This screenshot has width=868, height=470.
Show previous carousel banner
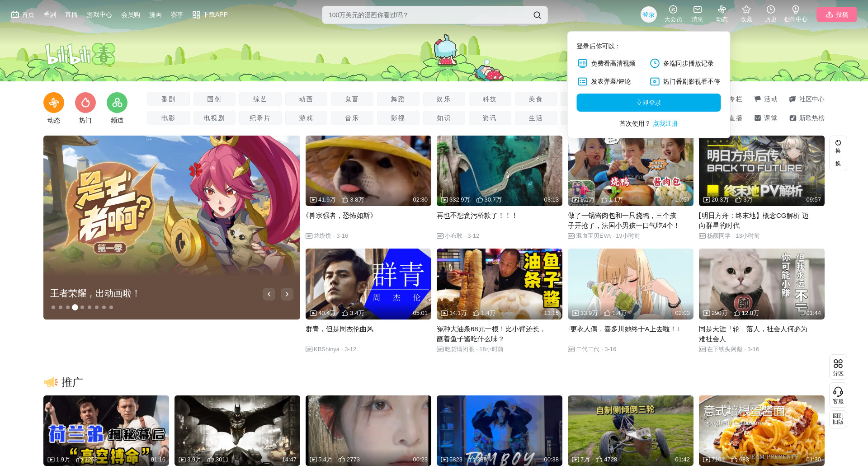(269, 294)
